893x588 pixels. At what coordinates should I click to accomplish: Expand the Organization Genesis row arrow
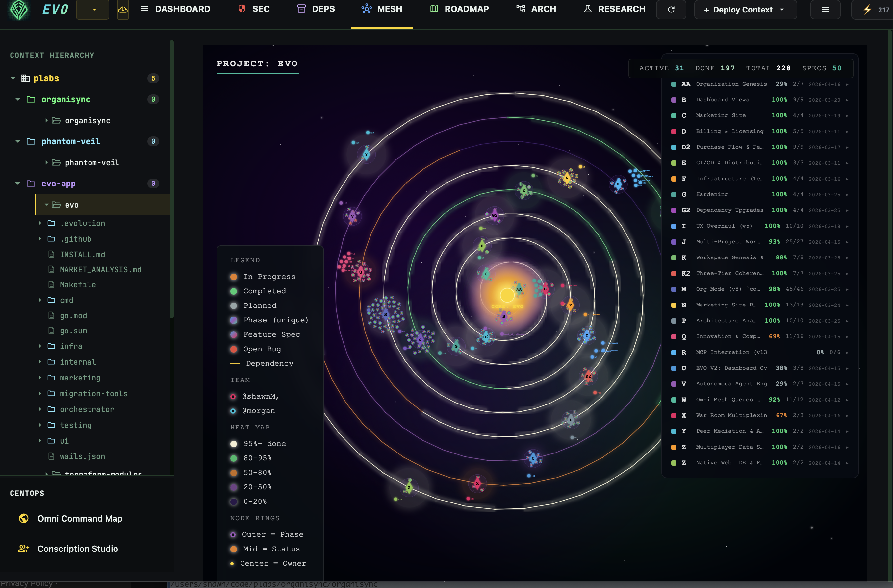tap(847, 84)
